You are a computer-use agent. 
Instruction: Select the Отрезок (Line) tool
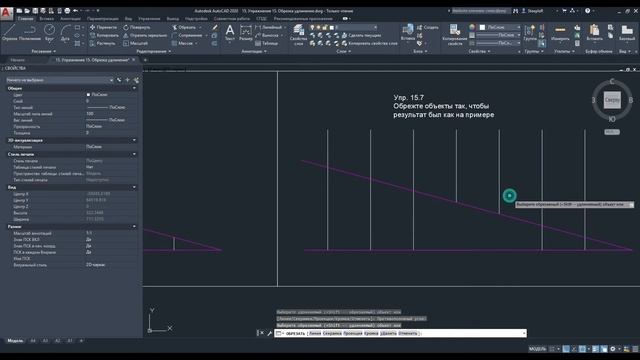[9, 33]
